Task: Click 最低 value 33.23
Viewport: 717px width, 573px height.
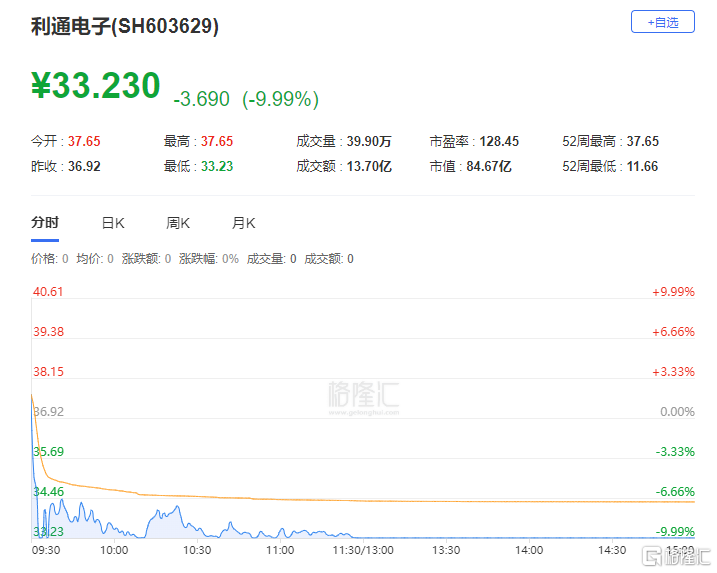Action: coord(217,166)
